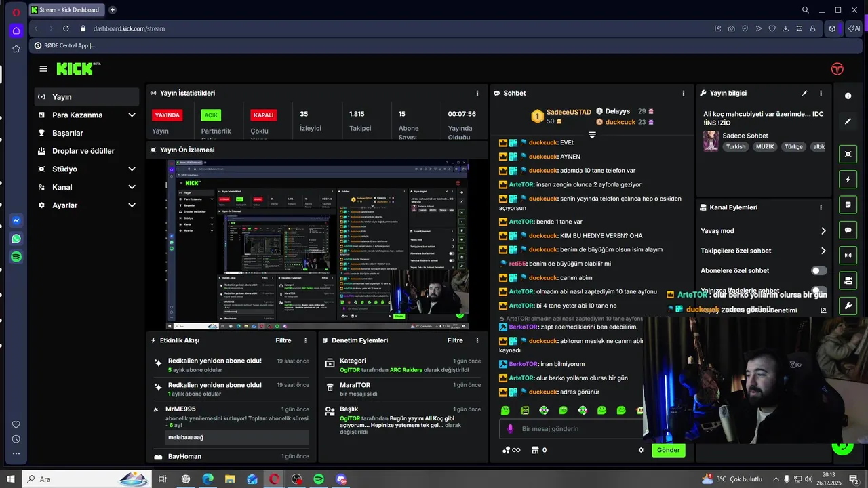Click the screen capture icon in right sidebar

848,154
